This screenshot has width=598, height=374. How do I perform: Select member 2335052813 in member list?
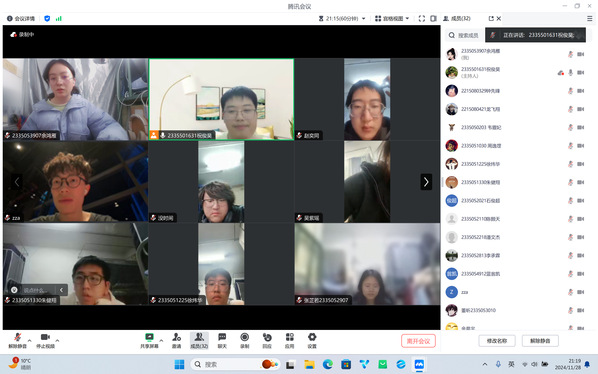[516, 255]
